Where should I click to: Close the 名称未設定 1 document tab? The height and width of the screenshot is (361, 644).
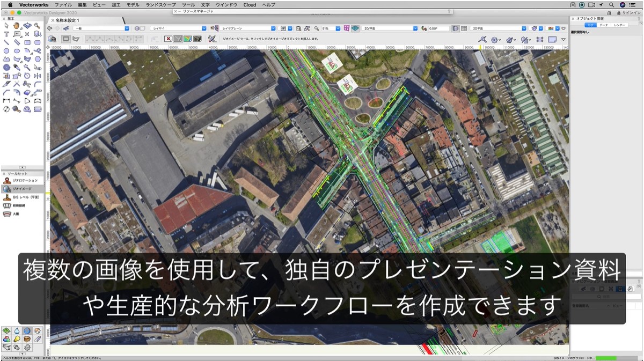(x=52, y=20)
